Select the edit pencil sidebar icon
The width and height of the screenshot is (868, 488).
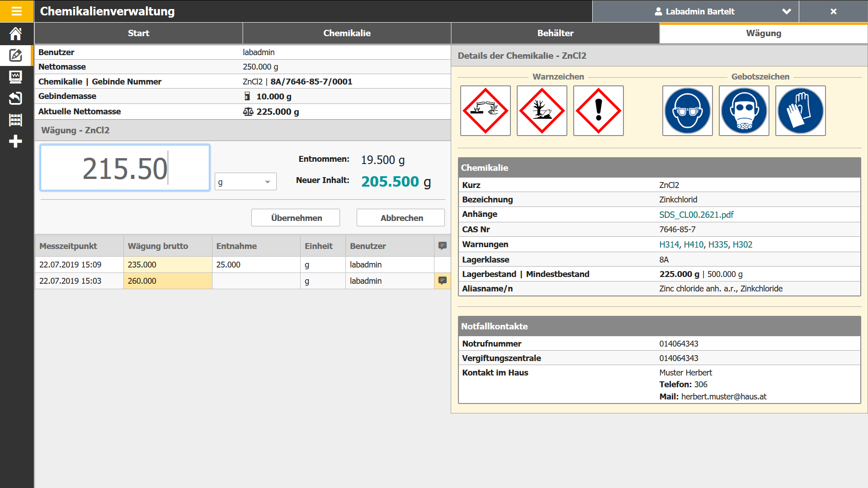point(16,55)
